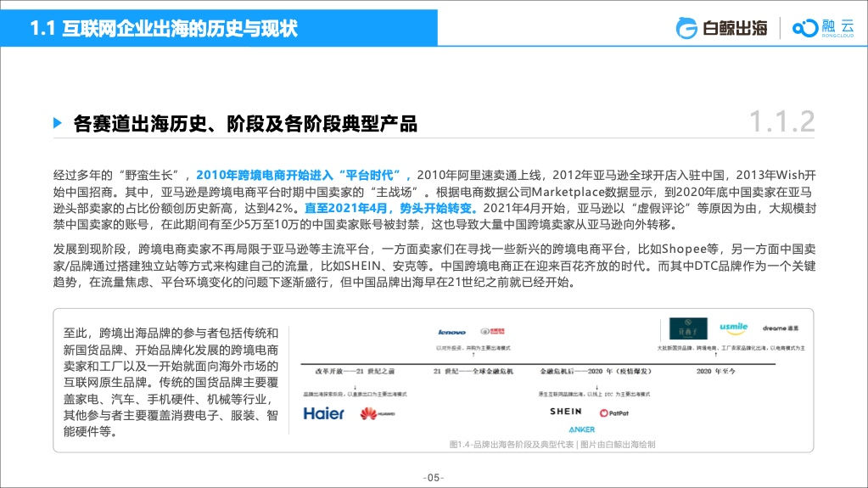Screen dimensions: 868x488
Task: Click the section heading 各赛道出海历史、阶段及各阶段典型产品
Action: (x=245, y=124)
